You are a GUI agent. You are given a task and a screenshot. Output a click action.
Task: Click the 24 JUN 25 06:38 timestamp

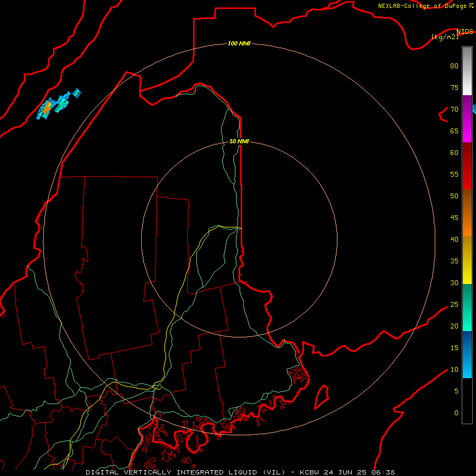pyautogui.click(x=359, y=472)
